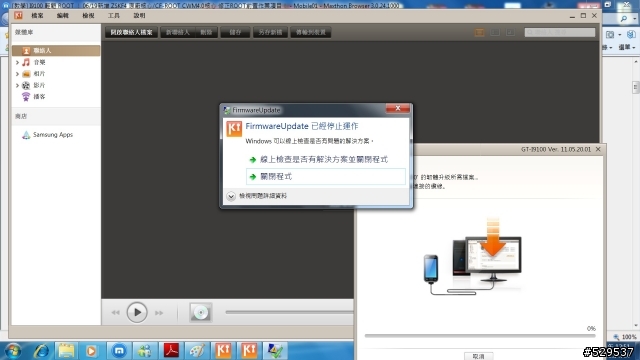
Task: Switch to the third contact view mode icon
Action: (510, 32)
